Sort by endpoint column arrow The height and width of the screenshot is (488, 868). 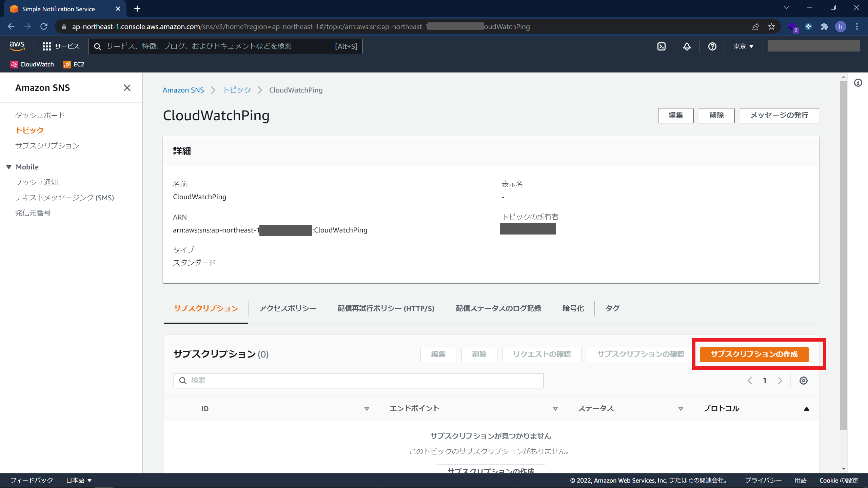pyautogui.click(x=555, y=409)
